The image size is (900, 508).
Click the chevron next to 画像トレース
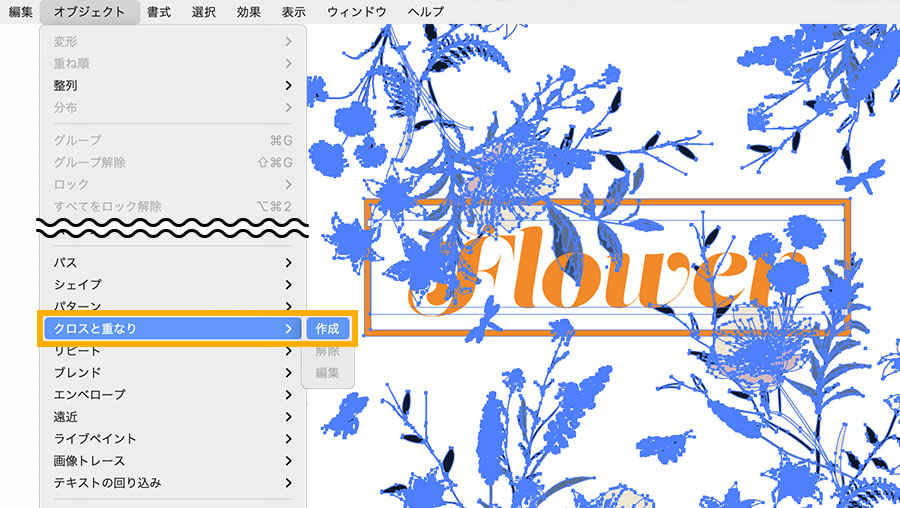click(x=288, y=461)
